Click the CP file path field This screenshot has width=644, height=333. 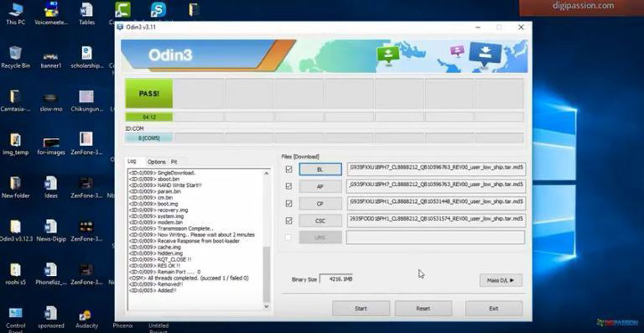(x=435, y=203)
